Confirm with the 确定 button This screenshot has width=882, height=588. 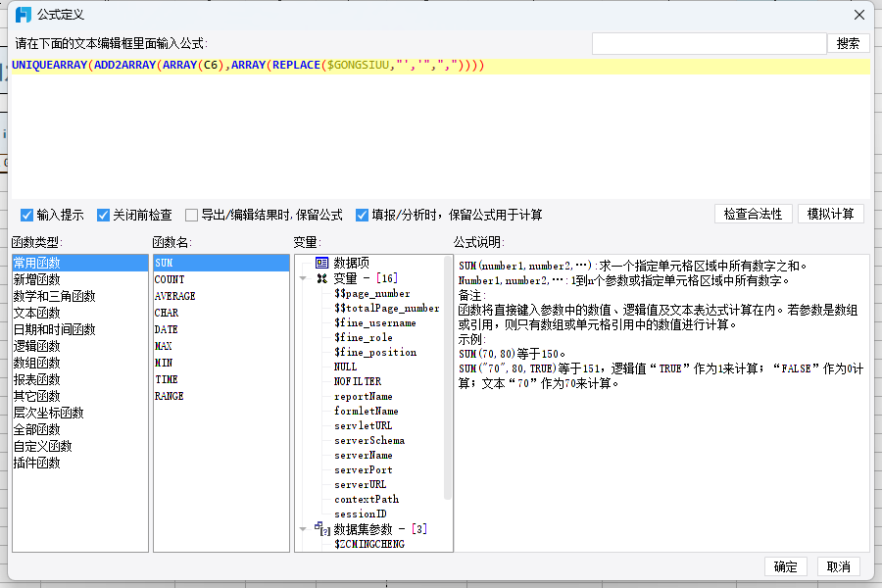pos(785,566)
